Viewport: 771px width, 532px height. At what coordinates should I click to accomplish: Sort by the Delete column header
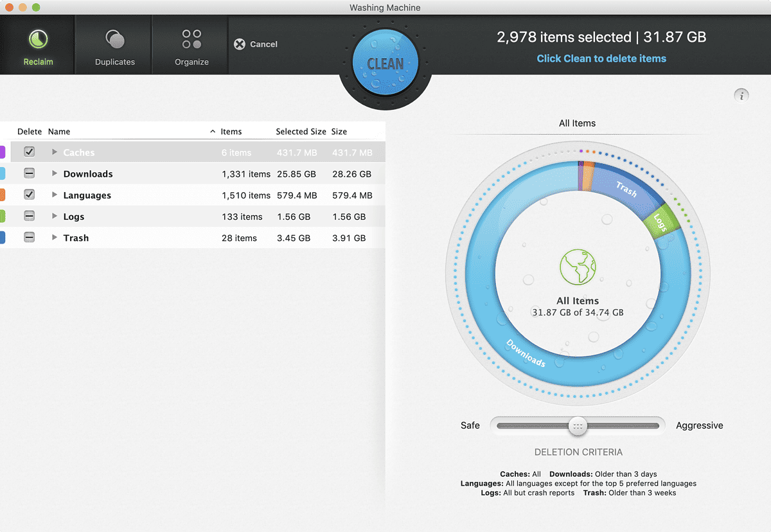pos(30,132)
